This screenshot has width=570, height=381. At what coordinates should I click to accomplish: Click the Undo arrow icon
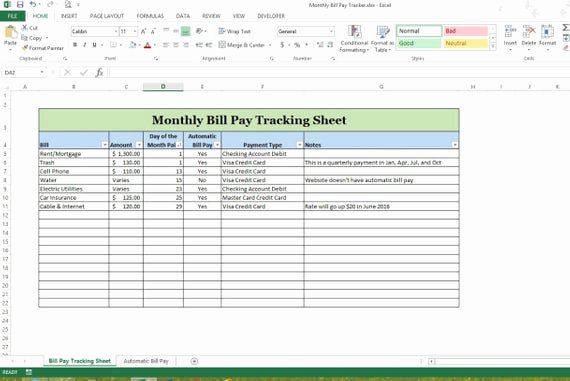pos(33,4)
